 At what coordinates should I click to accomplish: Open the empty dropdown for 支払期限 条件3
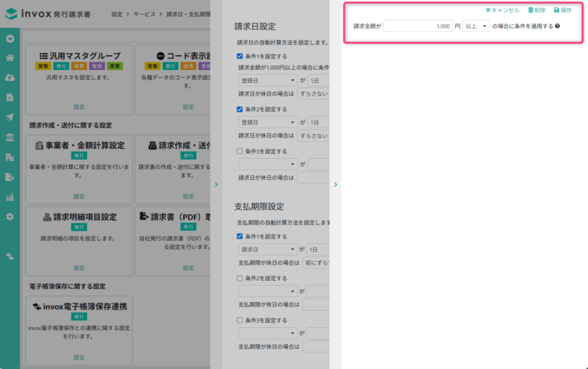pyautogui.click(x=268, y=333)
